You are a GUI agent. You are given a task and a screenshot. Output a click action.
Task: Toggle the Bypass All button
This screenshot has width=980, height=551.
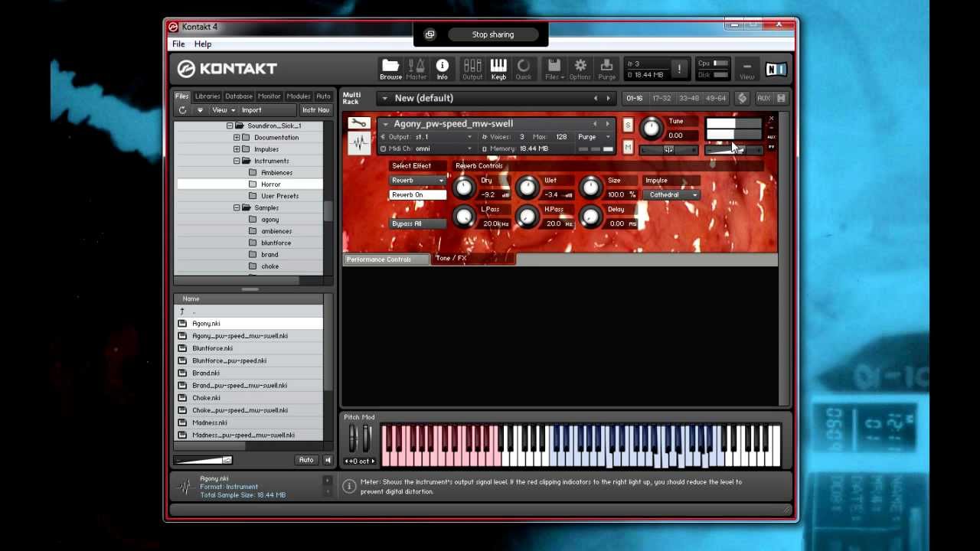pyautogui.click(x=417, y=223)
